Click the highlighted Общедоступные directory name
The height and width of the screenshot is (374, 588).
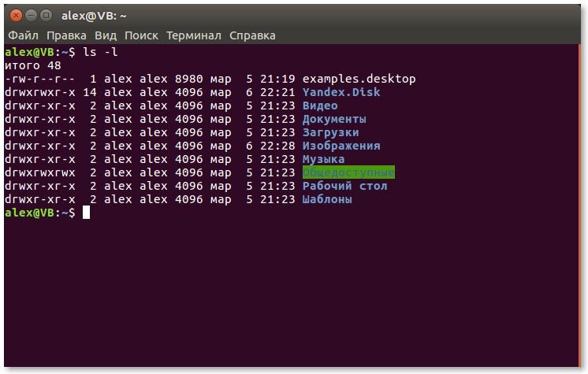pos(348,172)
